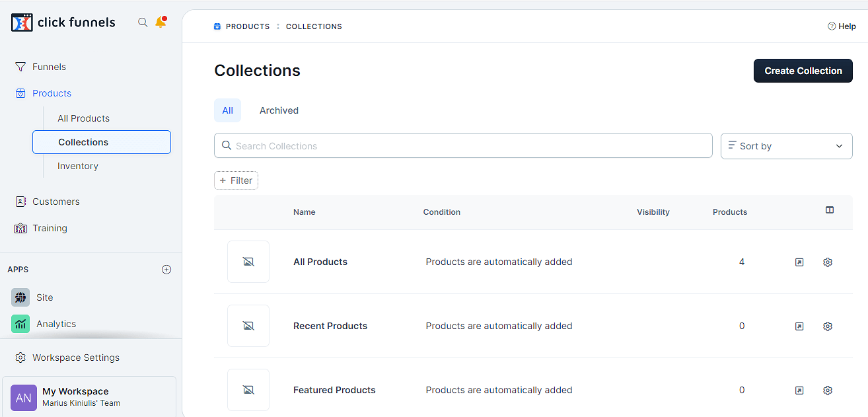Click the Help icon link
868x417 pixels.
tap(842, 26)
